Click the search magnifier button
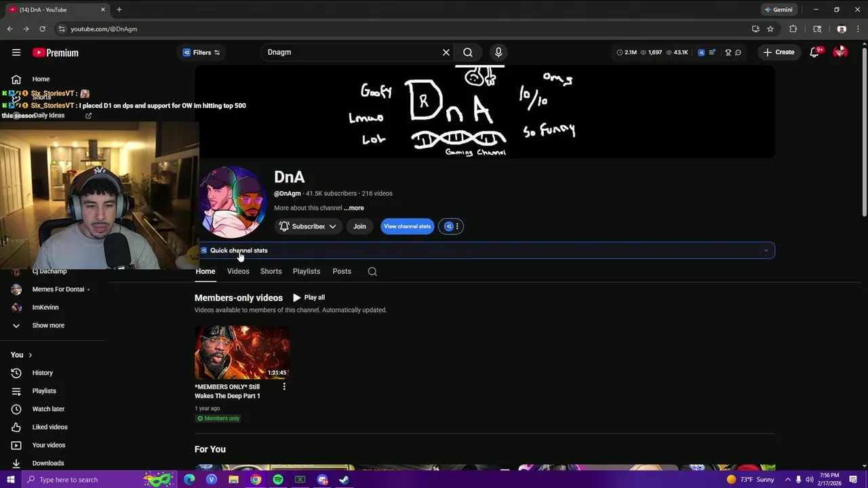This screenshot has width=868, height=488. point(468,52)
